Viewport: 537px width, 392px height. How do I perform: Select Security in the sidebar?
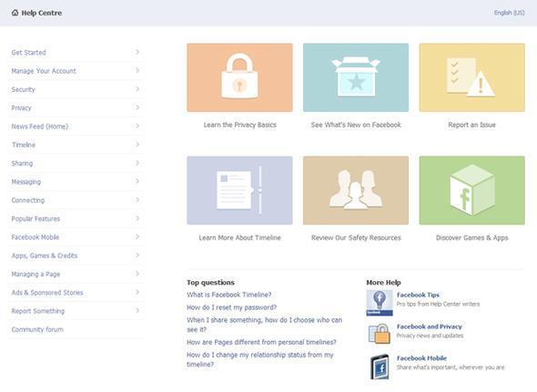tap(24, 89)
